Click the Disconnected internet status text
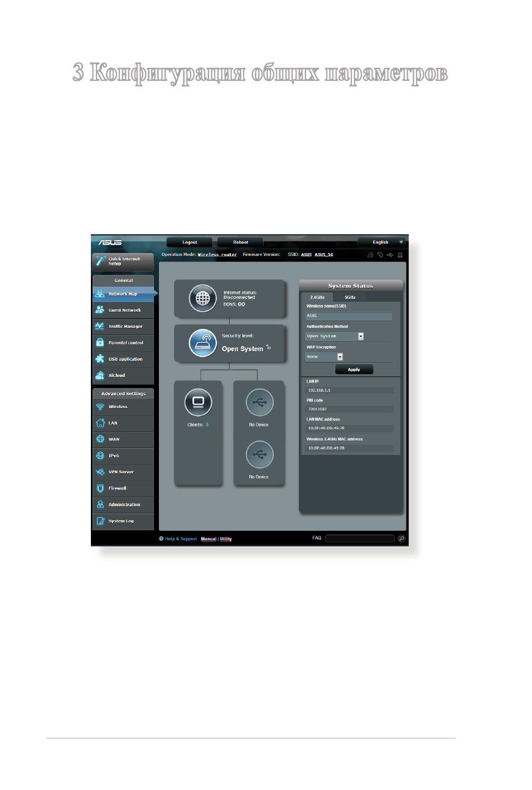Viewport: 532px width, 790px height. coord(239,298)
